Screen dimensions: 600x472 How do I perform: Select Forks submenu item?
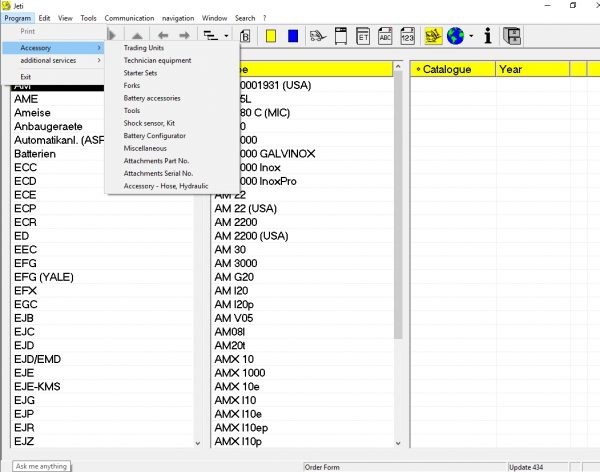point(173,86)
